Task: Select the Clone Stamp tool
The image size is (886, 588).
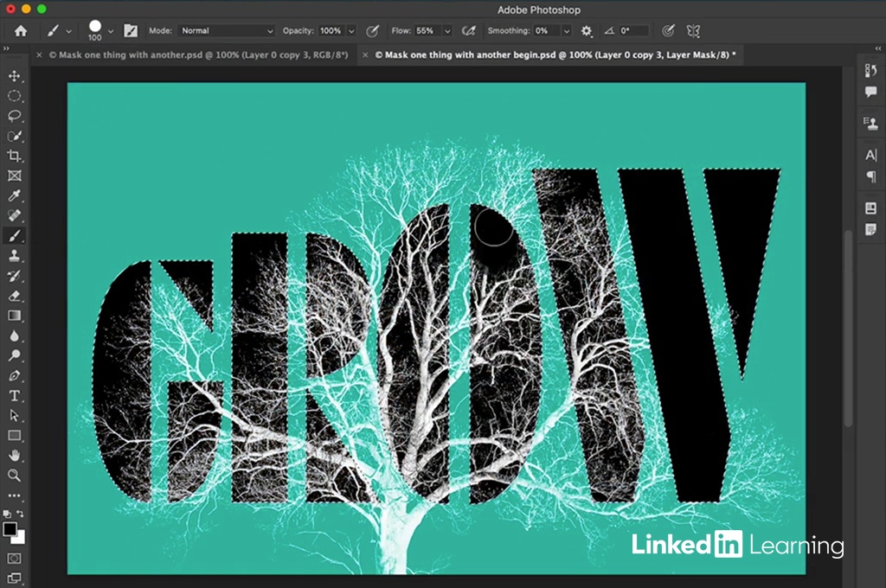Action: click(14, 256)
